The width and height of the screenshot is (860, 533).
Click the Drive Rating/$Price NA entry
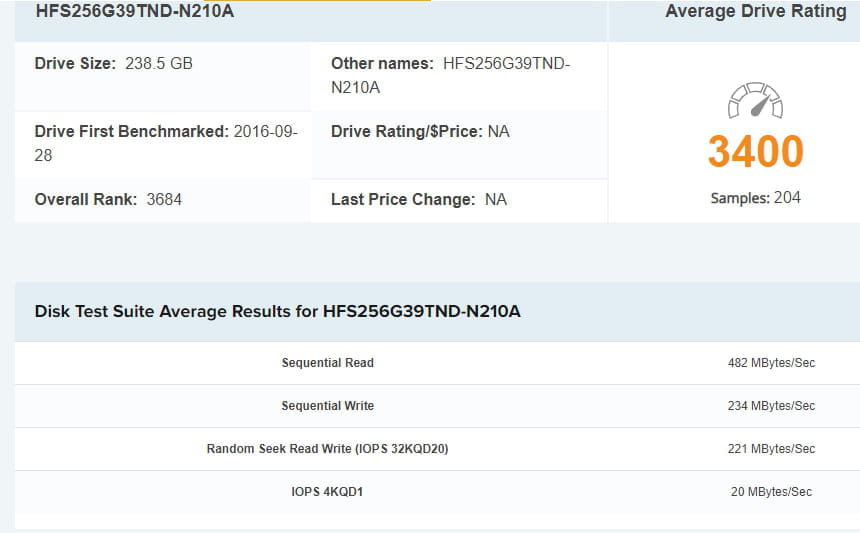click(x=420, y=132)
